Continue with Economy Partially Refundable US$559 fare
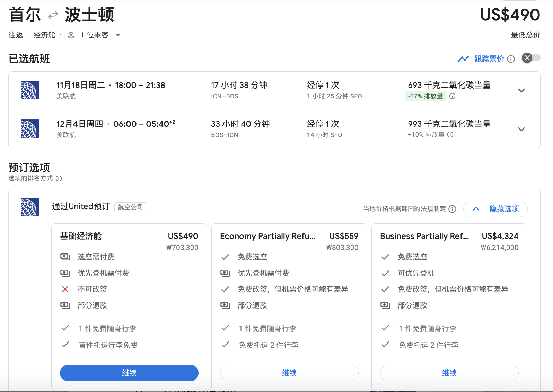 tap(289, 373)
